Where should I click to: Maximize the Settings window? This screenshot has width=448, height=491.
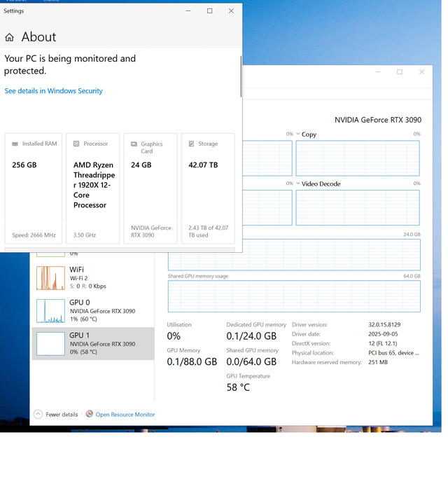(x=209, y=11)
